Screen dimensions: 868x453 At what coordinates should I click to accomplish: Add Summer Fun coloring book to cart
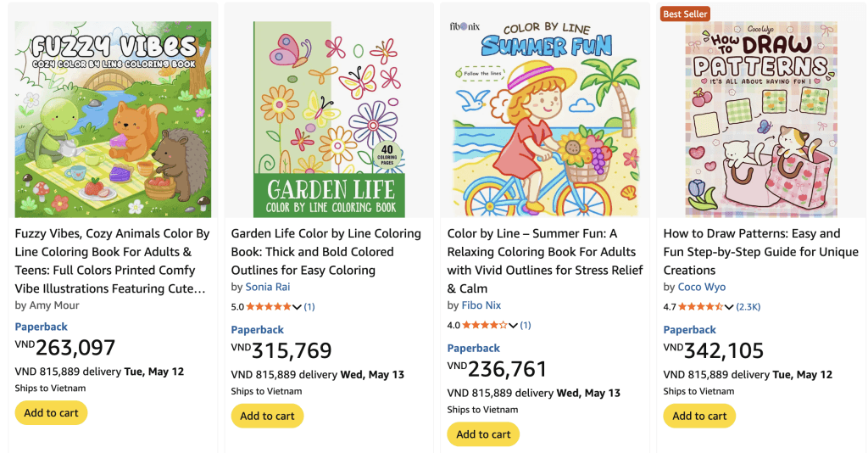click(483, 434)
